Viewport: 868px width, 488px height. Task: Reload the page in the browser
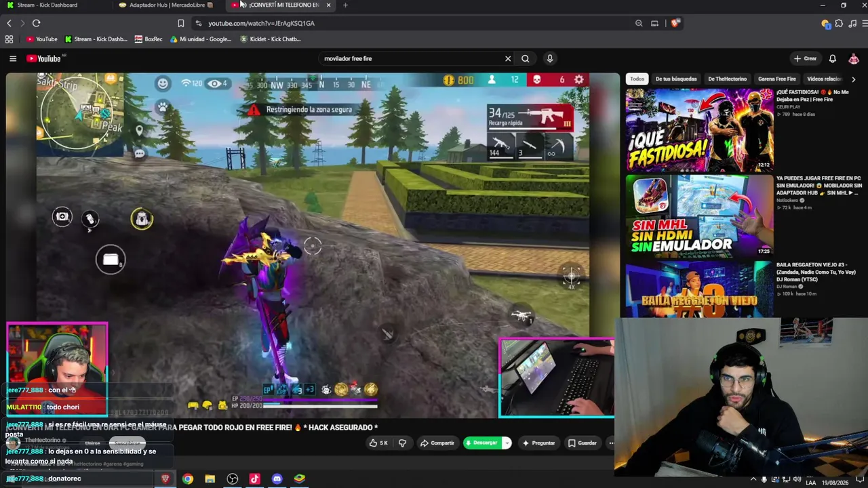pos(37,23)
